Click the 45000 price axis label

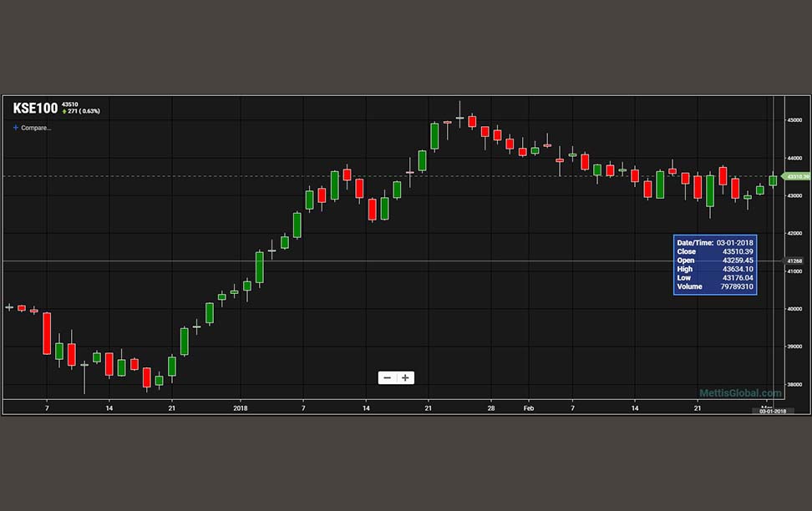[794, 120]
